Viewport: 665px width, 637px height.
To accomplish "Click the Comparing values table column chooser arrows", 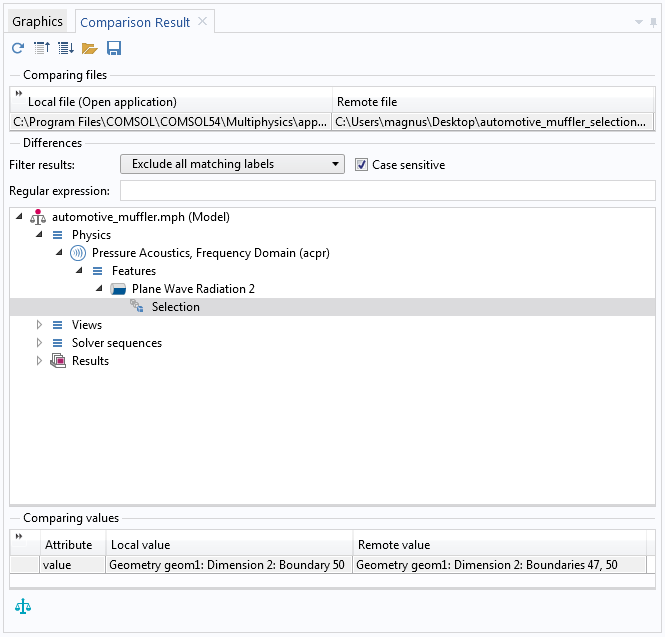I will tap(19, 536).
